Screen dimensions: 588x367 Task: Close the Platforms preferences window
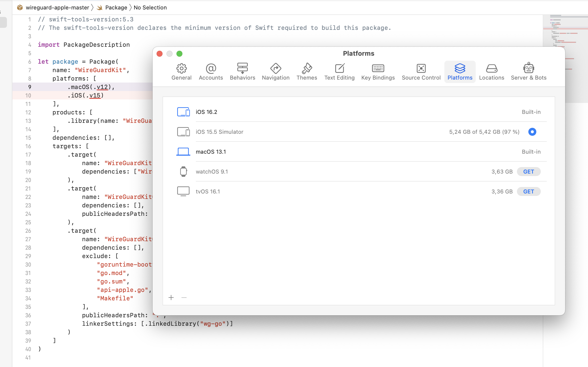(160, 53)
